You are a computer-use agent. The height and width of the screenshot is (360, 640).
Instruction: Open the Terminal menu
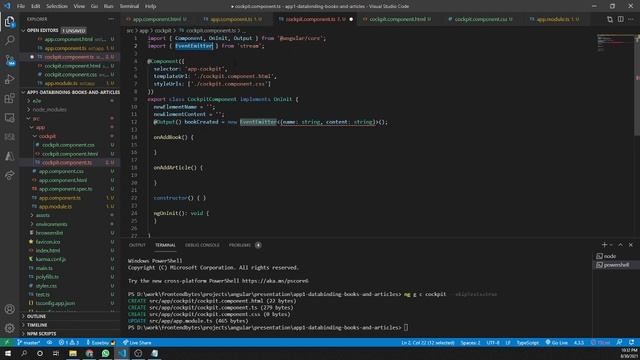129,6
